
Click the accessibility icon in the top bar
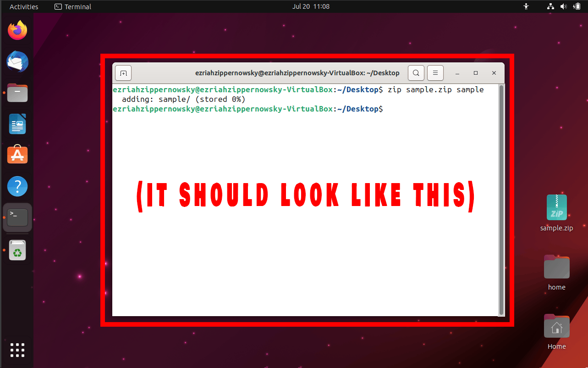526,6
